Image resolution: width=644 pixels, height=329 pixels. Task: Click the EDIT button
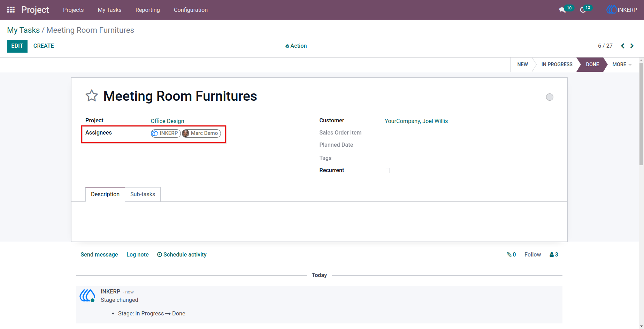pos(17,46)
